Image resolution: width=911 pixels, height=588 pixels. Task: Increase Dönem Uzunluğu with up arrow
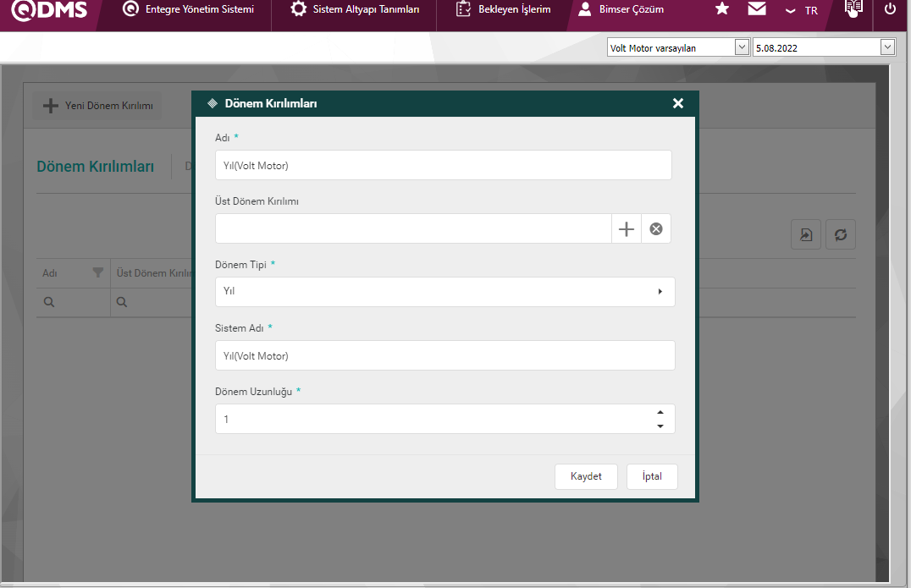(x=660, y=413)
